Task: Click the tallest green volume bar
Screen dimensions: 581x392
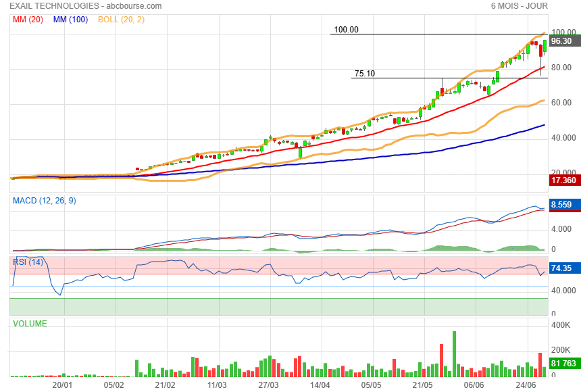Action: click(454, 354)
